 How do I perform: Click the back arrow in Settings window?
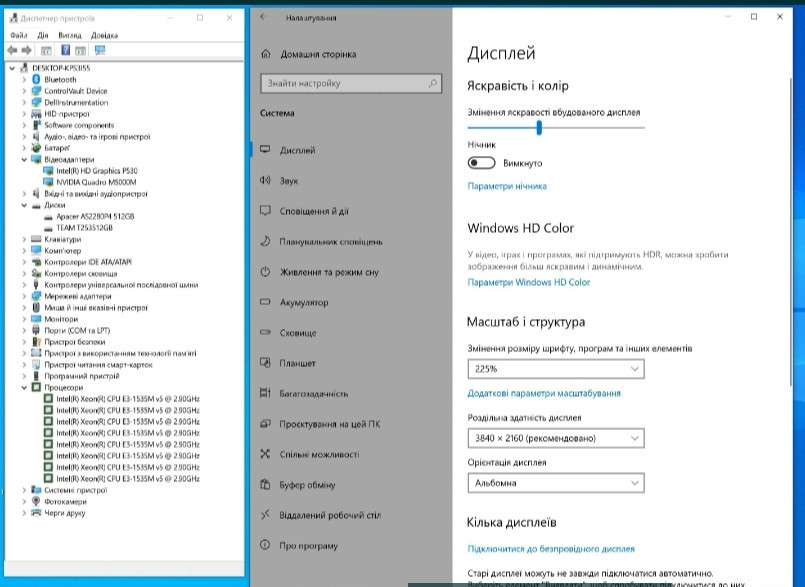(263, 18)
